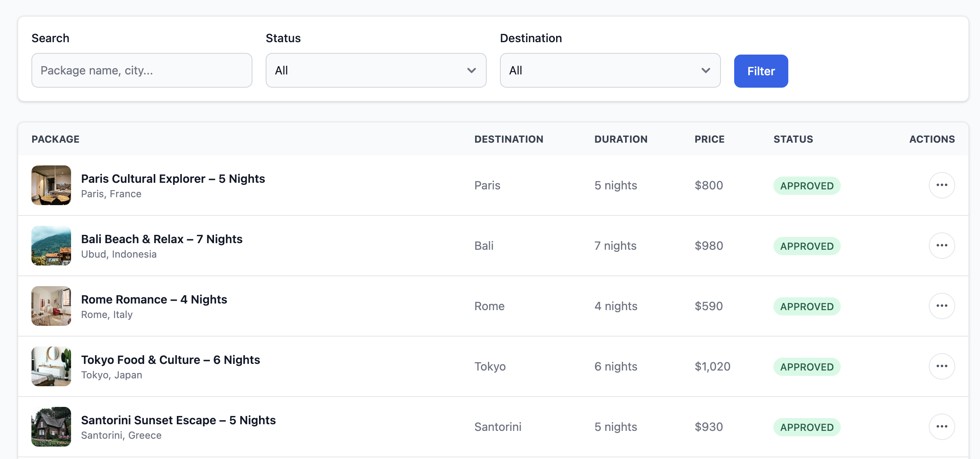Viewport: 980px width, 459px height.
Task: Open the Tokyo Food & Culture package title
Action: [170, 360]
